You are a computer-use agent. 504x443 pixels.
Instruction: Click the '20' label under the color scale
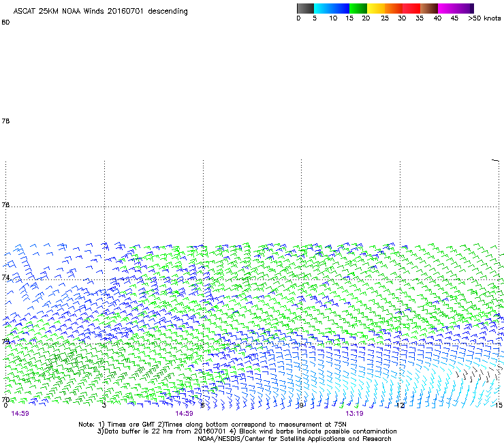tap(366, 18)
